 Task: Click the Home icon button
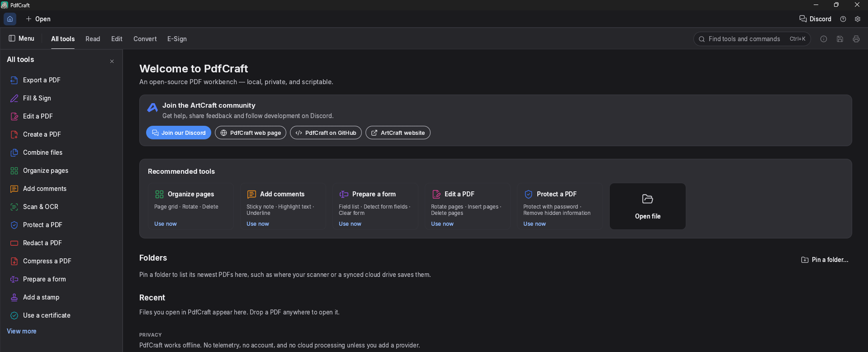pos(10,19)
